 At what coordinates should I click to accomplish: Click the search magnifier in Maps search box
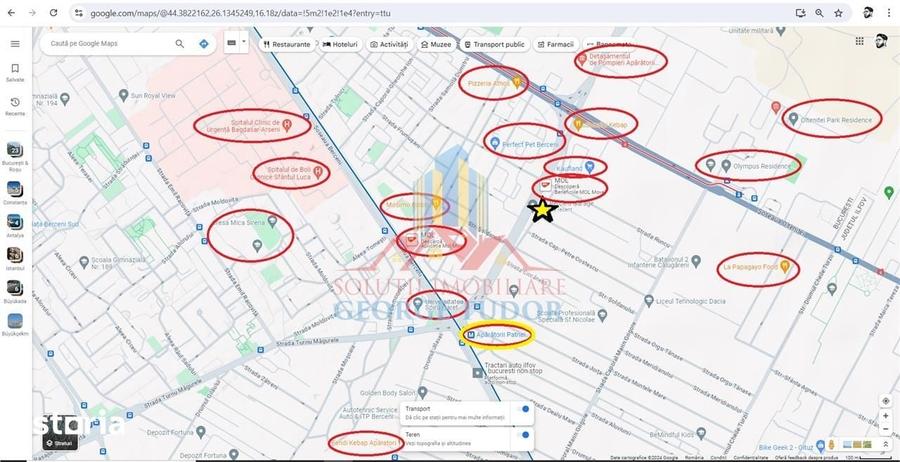tap(180, 44)
